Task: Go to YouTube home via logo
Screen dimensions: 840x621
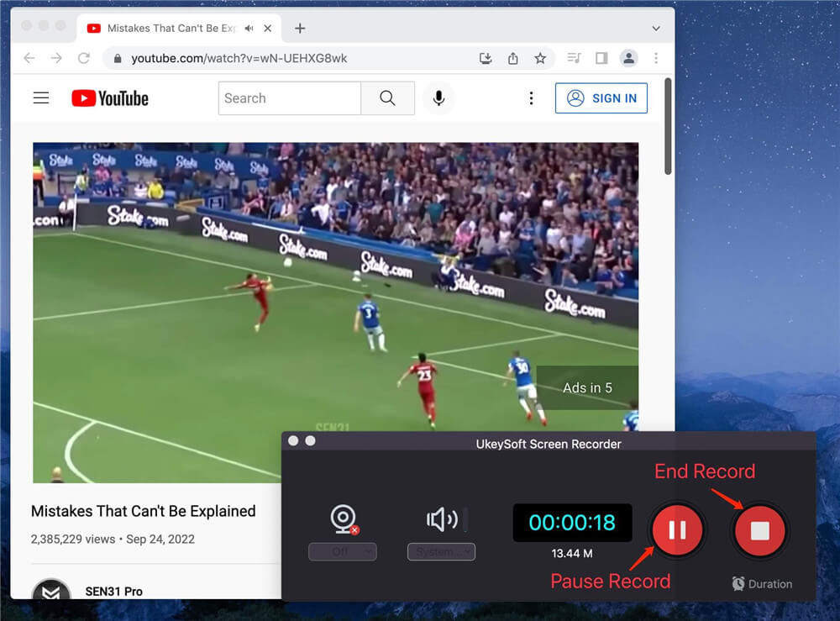Action: coord(110,98)
